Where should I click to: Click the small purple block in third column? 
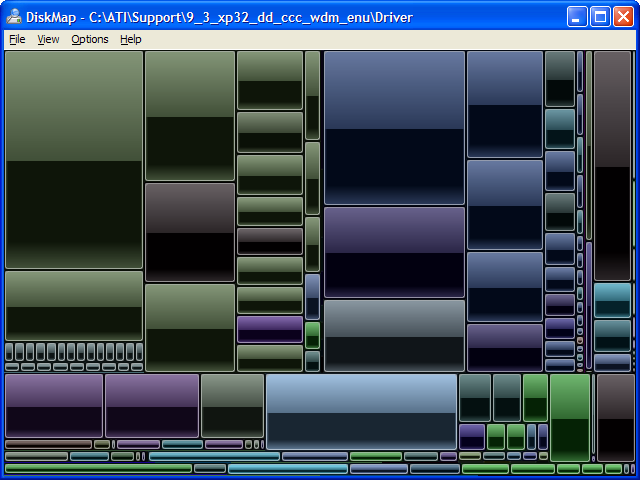click(x=270, y=329)
